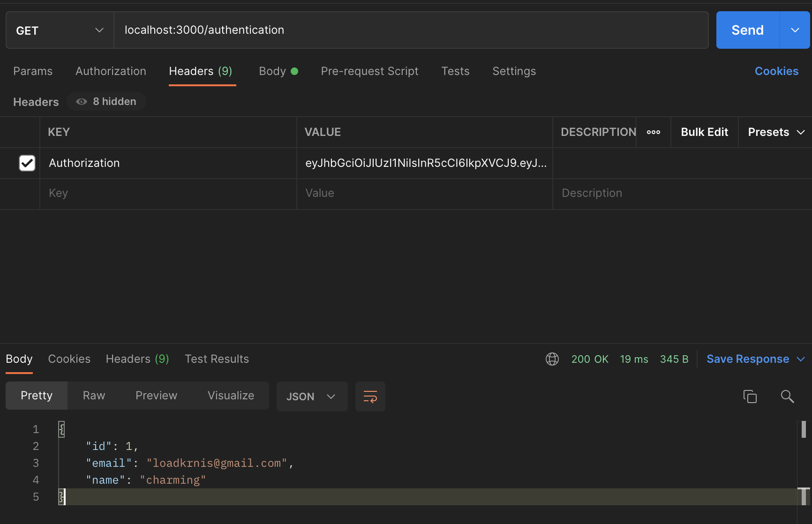Click the DESCRIPTION column header
The height and width of the screenshot is (524, 812).
point(598,132)
